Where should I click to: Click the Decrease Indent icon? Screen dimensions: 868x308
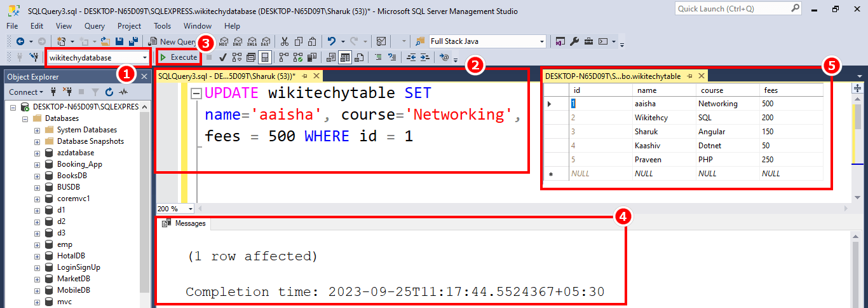coord(410,57)
